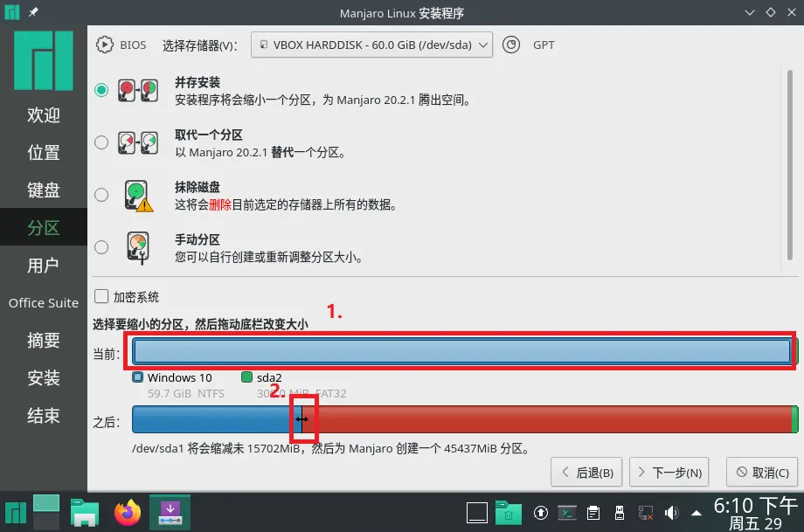Screen dimensions: 804x532
Task: Select the erase disk drive icon with warning sign
Action: pos(137,194)
